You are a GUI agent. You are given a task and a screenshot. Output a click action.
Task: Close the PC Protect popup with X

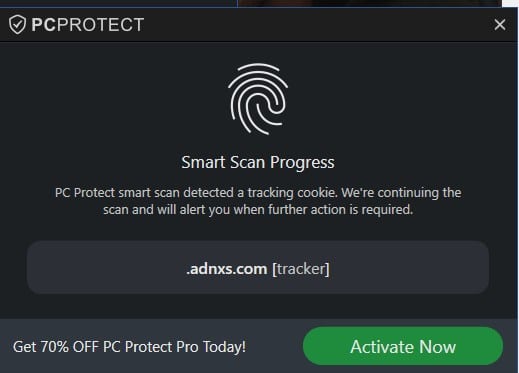point(500,25)
